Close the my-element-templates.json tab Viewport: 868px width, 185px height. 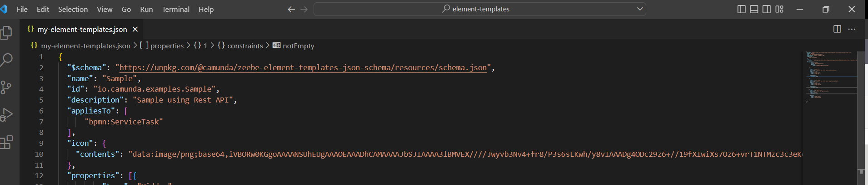pos(135,29)
